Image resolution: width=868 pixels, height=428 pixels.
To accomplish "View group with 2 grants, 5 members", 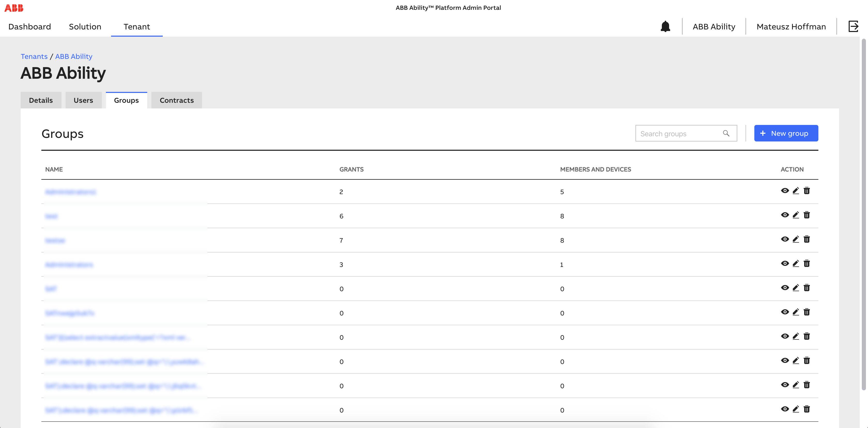I will [785, 191].
